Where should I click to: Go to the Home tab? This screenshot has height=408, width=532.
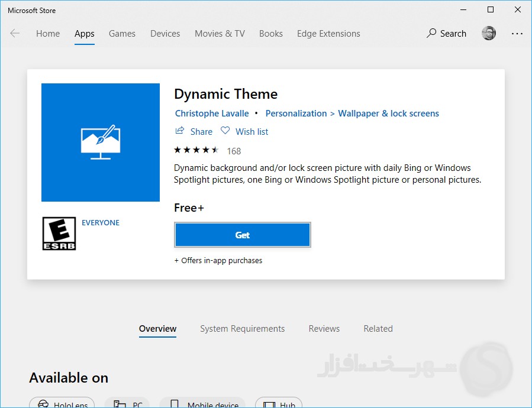click(x=48, y=34)
